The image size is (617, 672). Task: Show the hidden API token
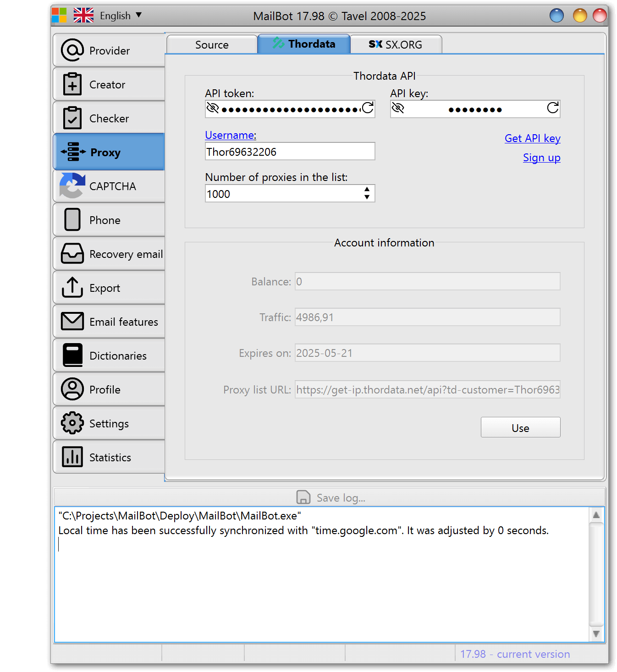[x=213, y=108]
